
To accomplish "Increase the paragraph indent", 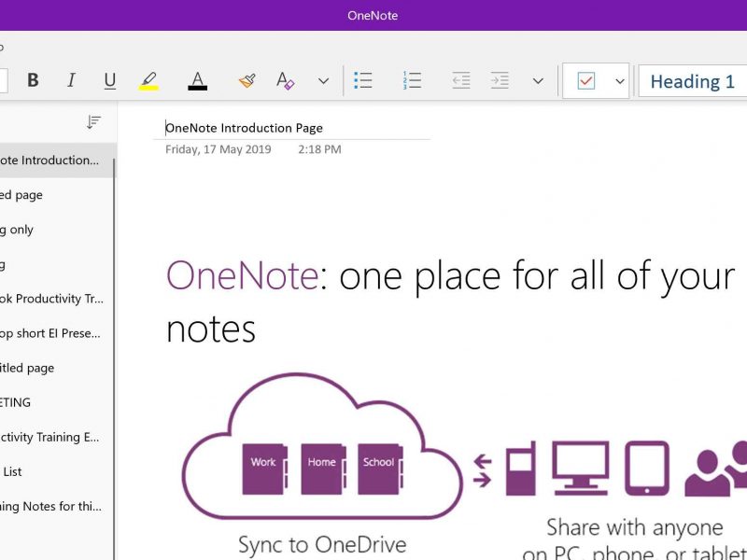I will coord(500,80).
